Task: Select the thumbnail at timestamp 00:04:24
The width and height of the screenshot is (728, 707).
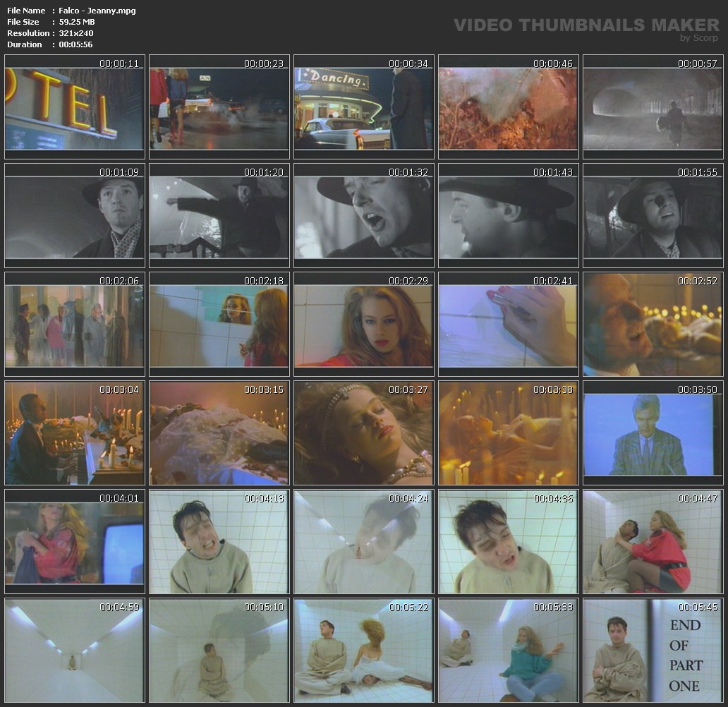Action: click(x=364, y=542)
